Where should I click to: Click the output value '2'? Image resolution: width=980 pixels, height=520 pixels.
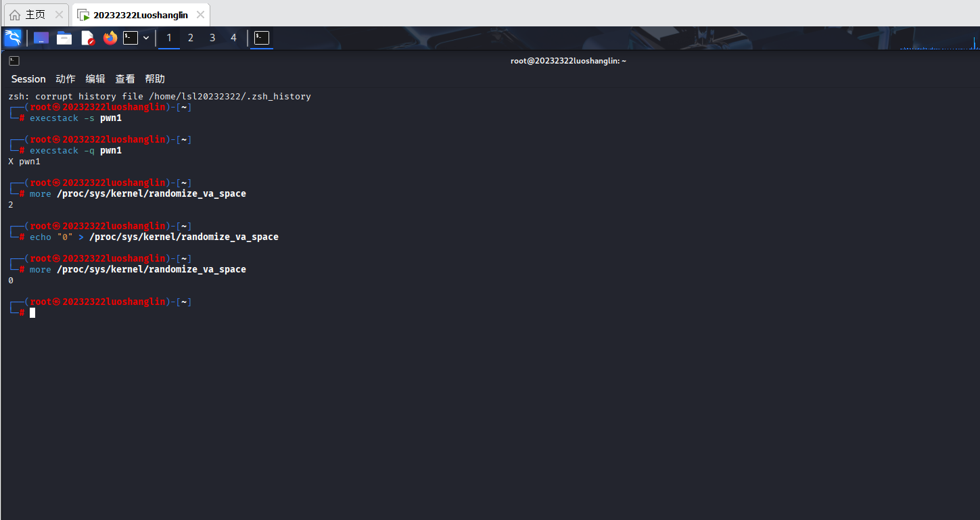11,205
